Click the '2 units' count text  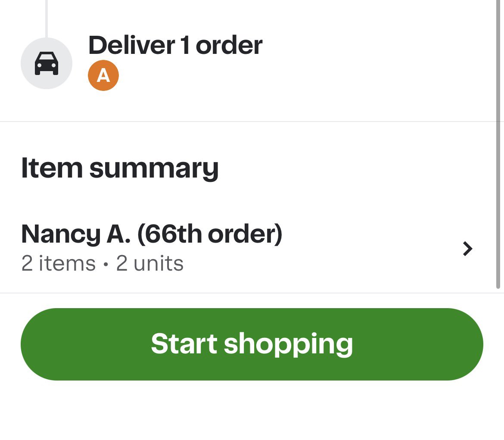coord(150,263)
